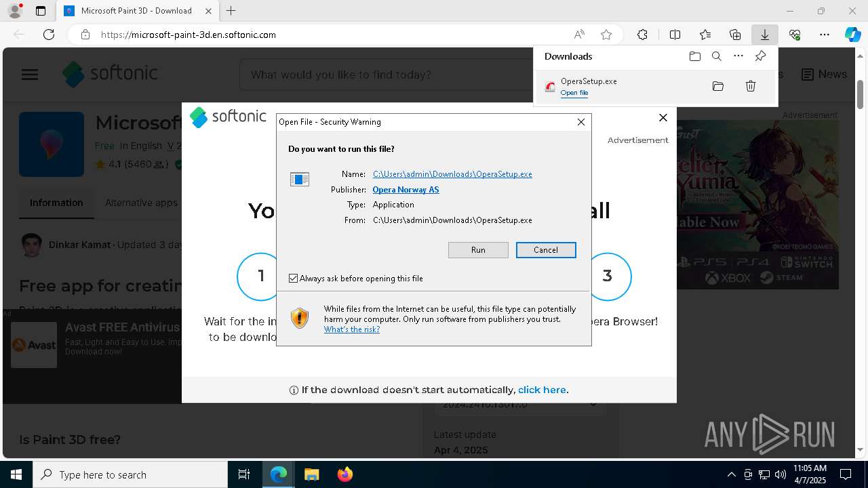868x488 pixels.
Task: Click the address bar URL
Action: tap(189, 35)
